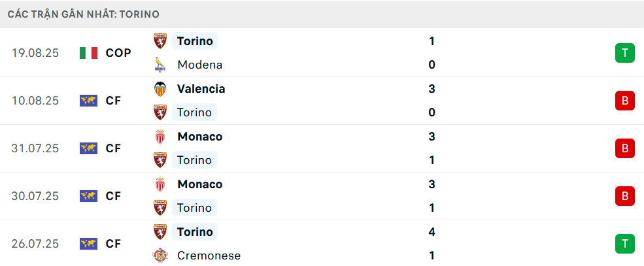Screen dimensions: 644x266
Task: Click the world flag icon for 26.07.25
Action: [88, 244]
